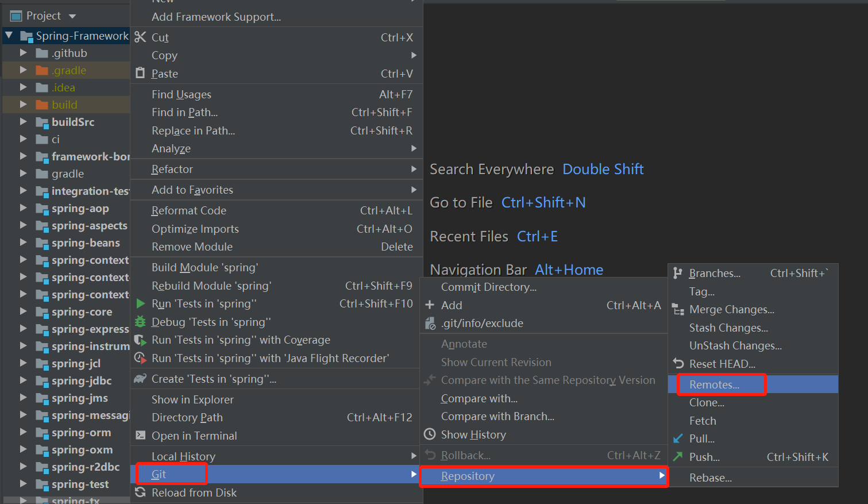This screenshot has width=868, height=504.
Task: Select the spring-oxm tree item
Action: pos(66,449)
